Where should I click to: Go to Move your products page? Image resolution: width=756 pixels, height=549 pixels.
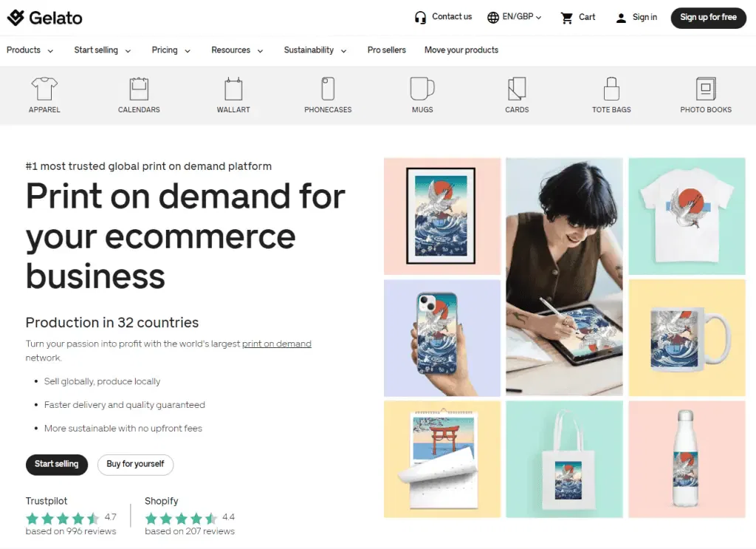point(461,50)
